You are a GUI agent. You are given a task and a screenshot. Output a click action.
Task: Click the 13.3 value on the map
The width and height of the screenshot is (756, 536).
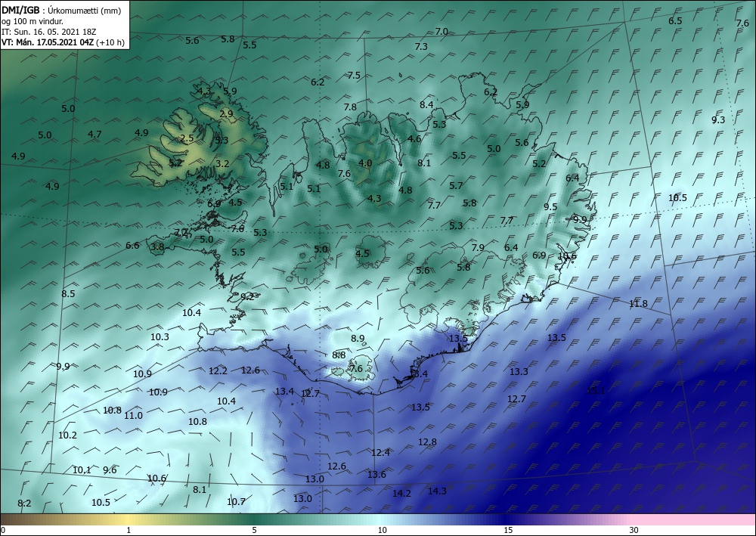coord(519,372)
